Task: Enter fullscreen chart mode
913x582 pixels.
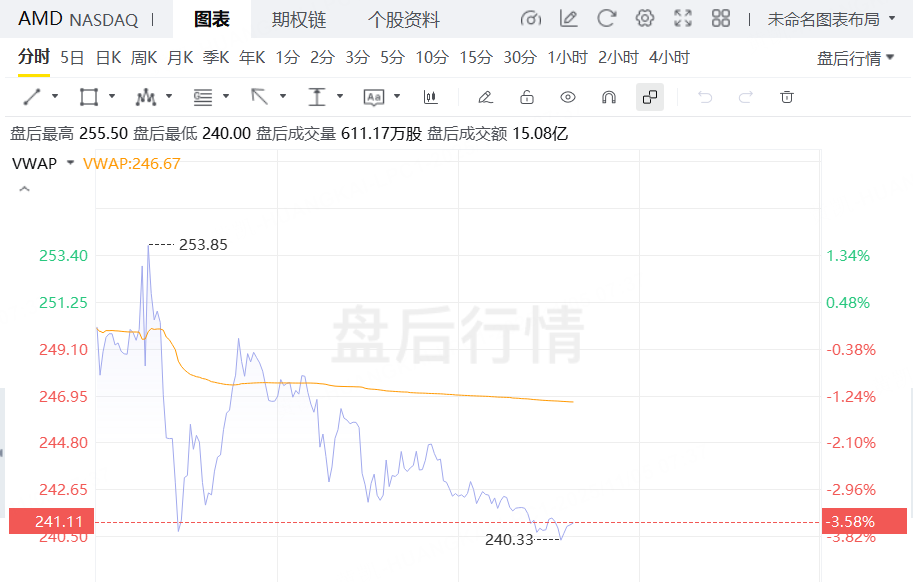Action: (683, 19)
